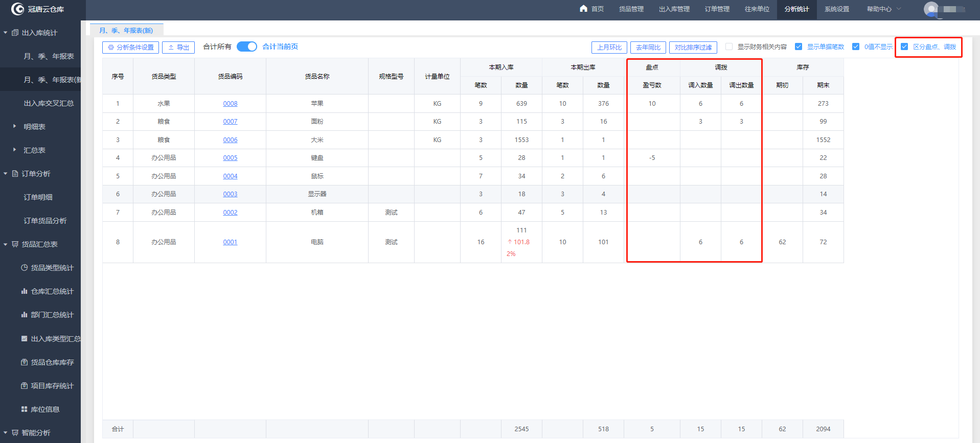980x443 pixels.
Task: Enable the 显示财务相关内容 checkbox
Action: tap(729, 46)
